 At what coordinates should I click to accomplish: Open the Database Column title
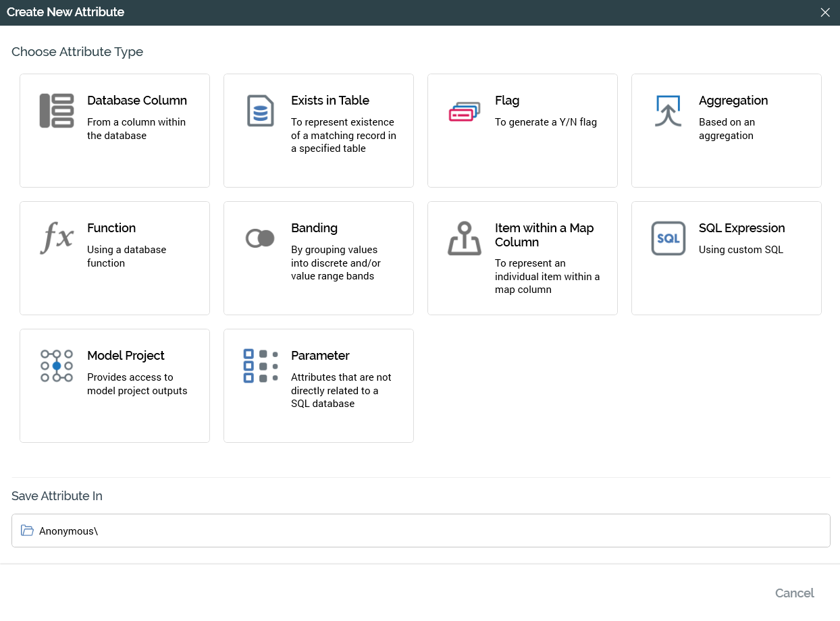(137, 101)
